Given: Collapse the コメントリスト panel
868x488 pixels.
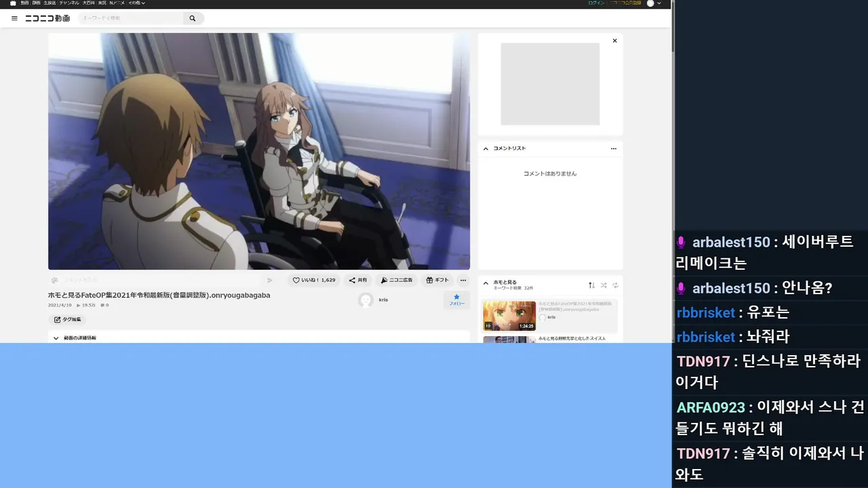Looking at the screenshot, I should click(486, 148).
